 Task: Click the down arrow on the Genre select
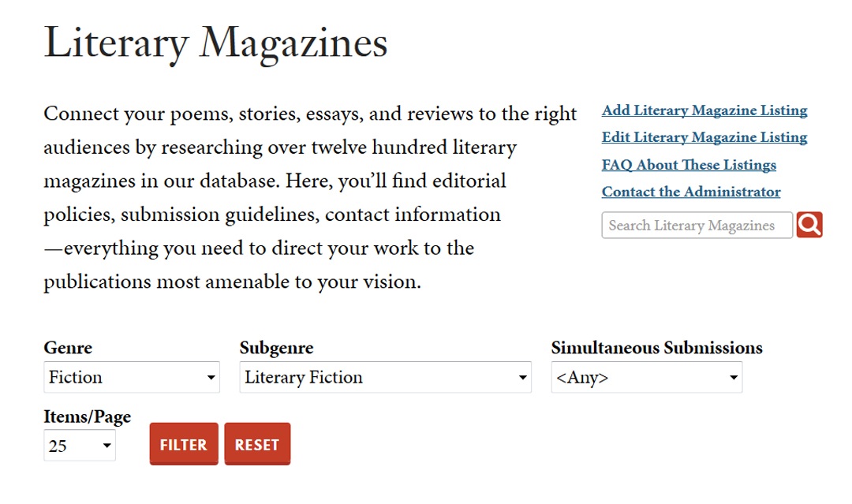click(x=211, y=378)
